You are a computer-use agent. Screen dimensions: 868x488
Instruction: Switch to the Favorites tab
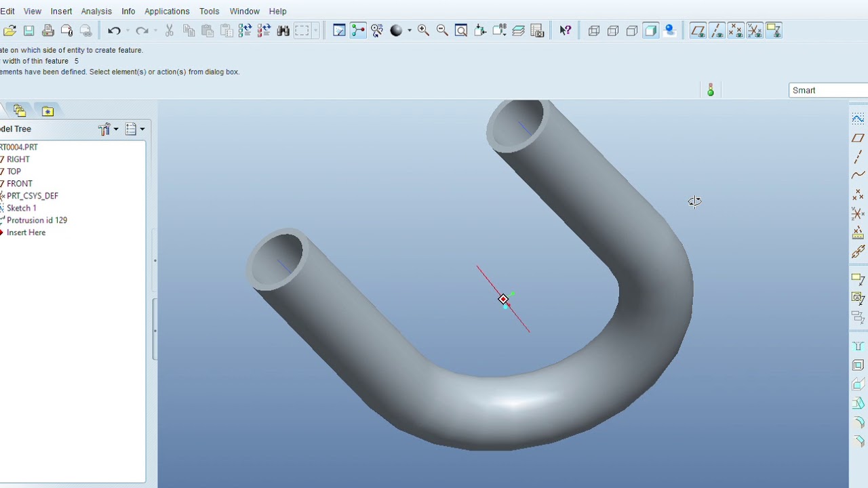[x=47, y=110]
